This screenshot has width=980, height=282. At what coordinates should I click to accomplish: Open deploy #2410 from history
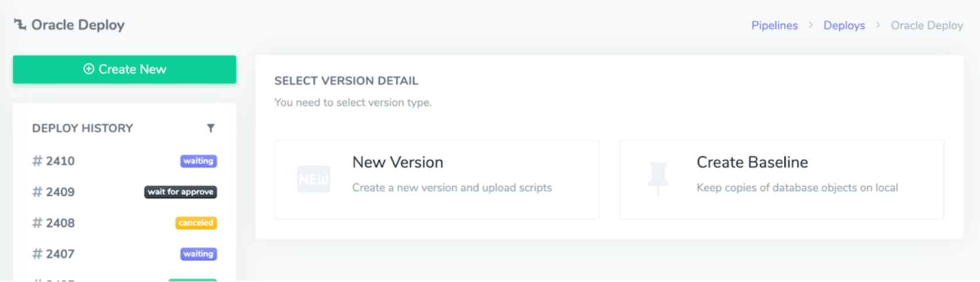60,161
